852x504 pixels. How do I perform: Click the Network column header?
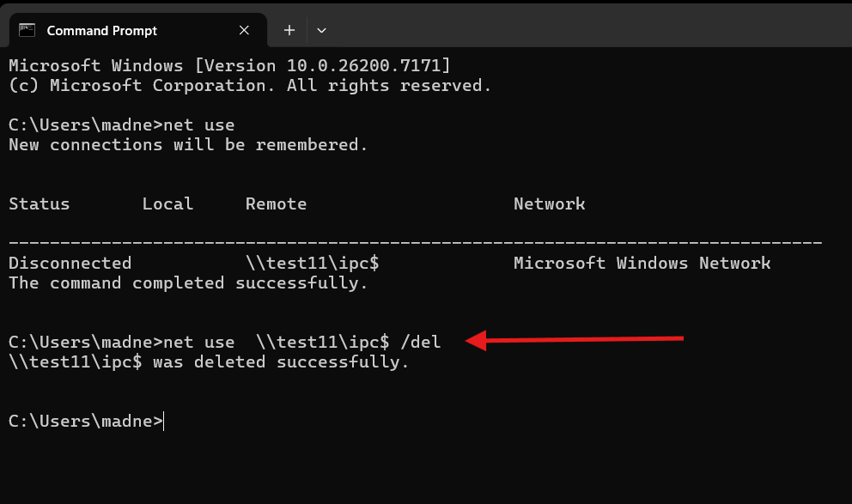[550, 204]
